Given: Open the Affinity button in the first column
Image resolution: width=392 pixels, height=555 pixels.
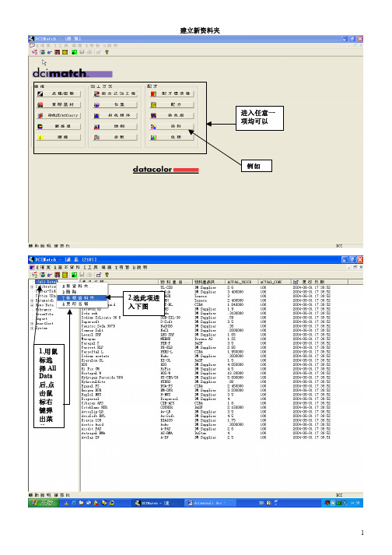Looking at the screenshot, I should point(59,115).
